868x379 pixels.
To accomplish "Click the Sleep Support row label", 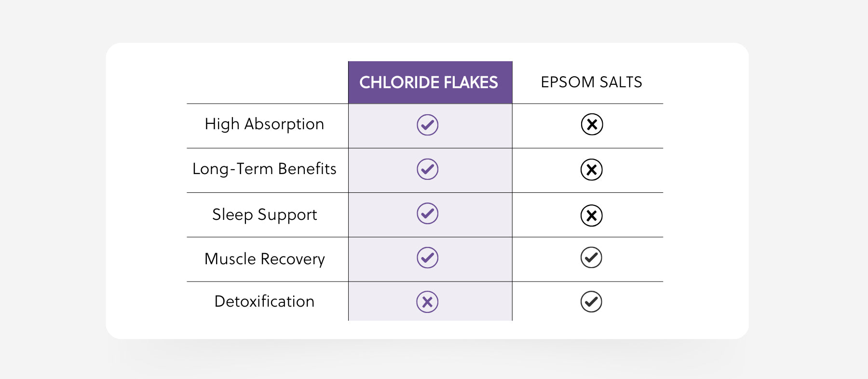I will coord(265,215).
